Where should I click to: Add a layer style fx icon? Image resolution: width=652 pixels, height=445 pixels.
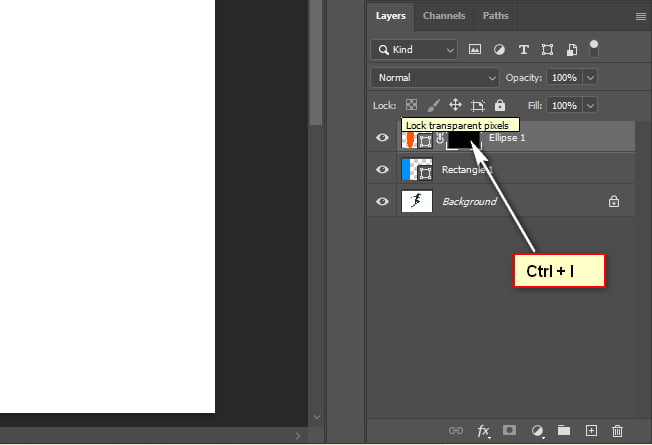483,431
